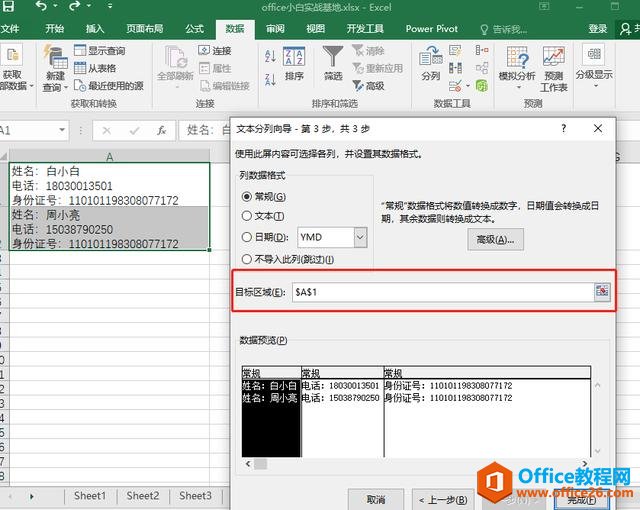The width and height of the screenshot is (640, 510).
Task: Open the 分级显示 outline menu
Action: [x=594, y=67]
